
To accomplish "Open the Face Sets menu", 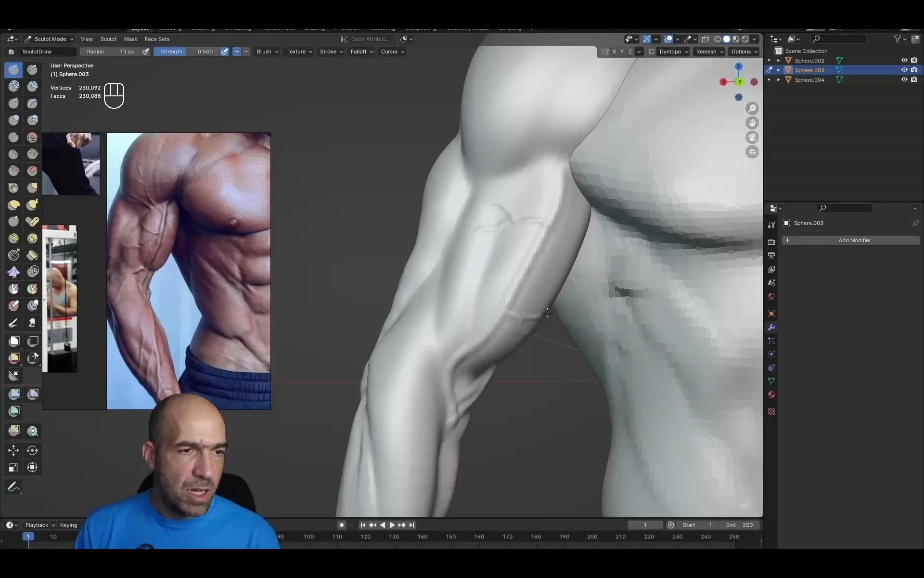I will (x=157, y=39).
